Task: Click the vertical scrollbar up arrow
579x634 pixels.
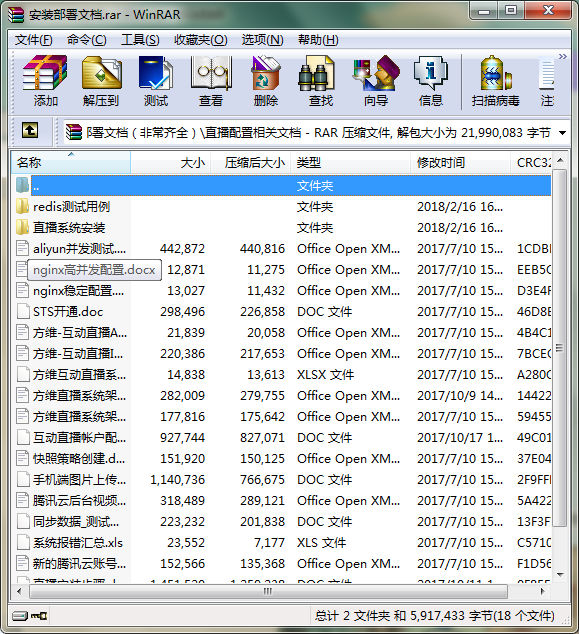Action: pos(560,161)
